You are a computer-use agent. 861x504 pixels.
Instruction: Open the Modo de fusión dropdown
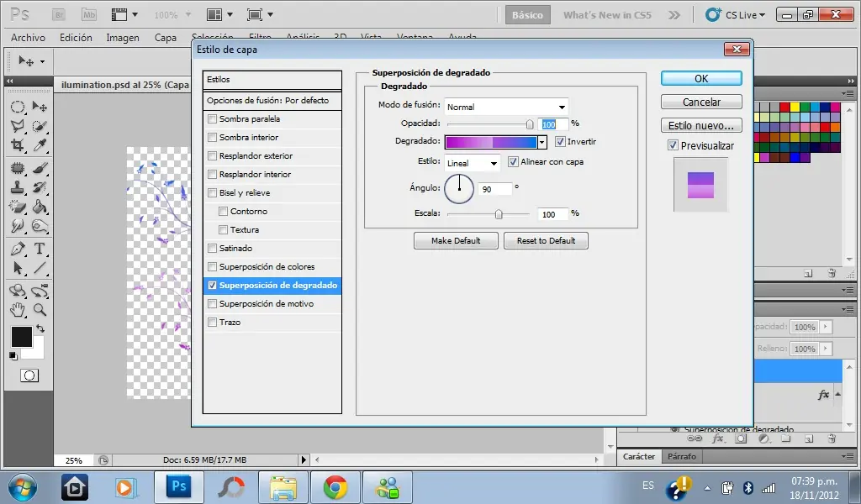click(506, 107)
